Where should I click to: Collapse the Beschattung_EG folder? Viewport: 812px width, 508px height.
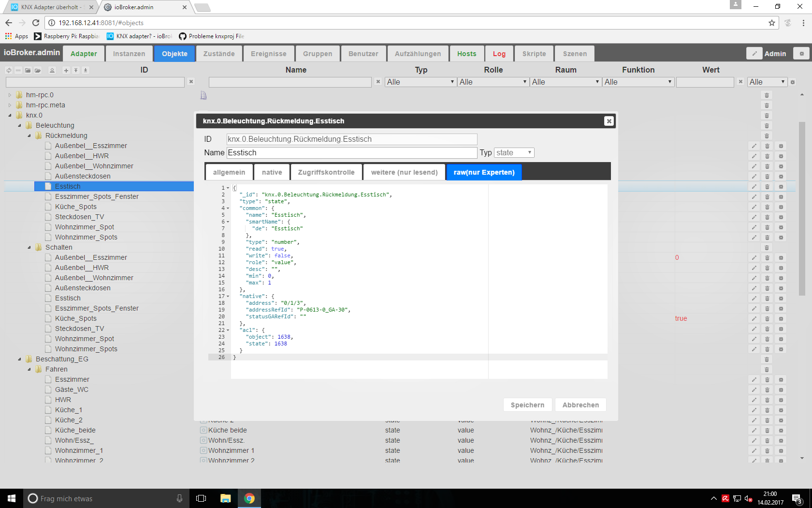click(19, 359)
